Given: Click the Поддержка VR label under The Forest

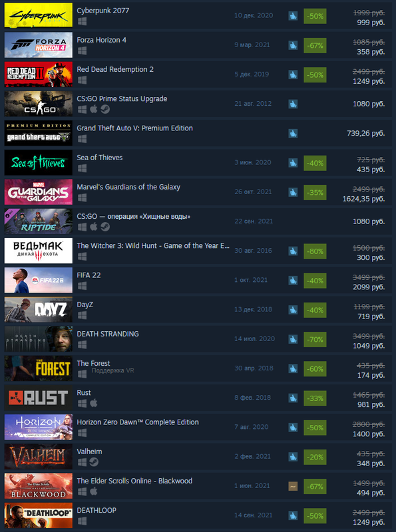Looking at the screenshot, I should coord(112,370).
